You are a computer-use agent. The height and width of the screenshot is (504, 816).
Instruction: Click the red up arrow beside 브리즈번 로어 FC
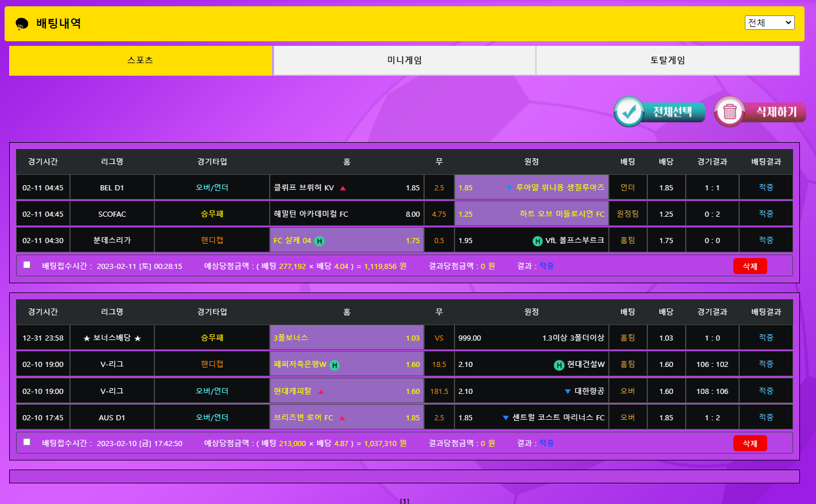[x=342, y=418]
